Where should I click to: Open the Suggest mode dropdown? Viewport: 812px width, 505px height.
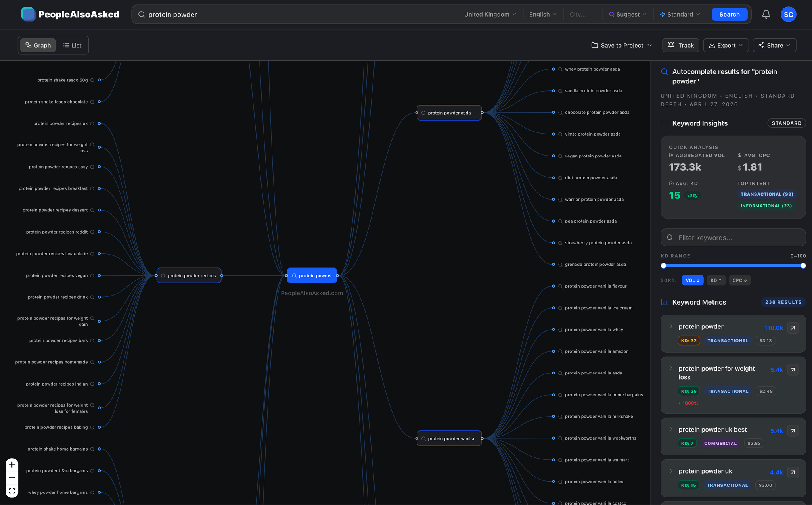point(628,14)
